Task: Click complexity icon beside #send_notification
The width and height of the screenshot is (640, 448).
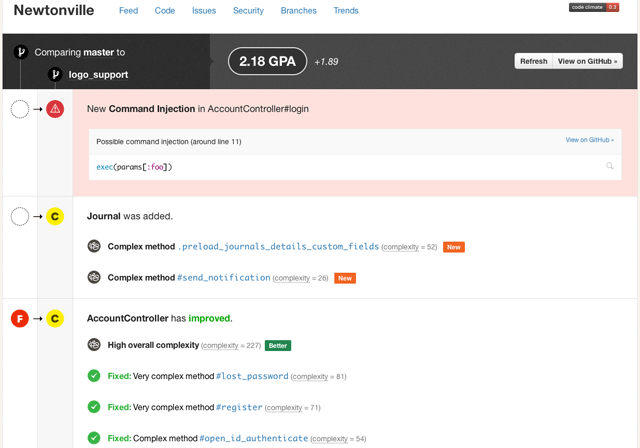Action: tap(94, 277)
